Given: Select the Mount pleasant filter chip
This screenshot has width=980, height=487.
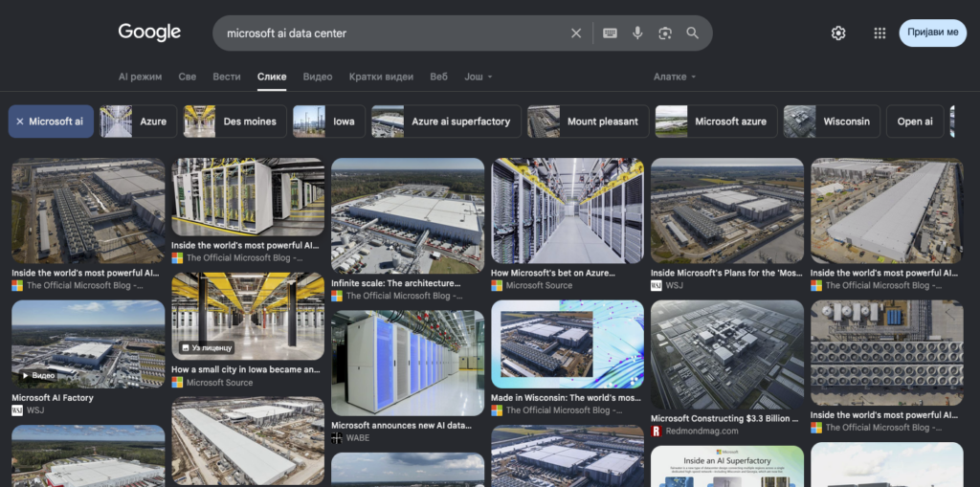Looking at the screenshot, I should (589, 122).
